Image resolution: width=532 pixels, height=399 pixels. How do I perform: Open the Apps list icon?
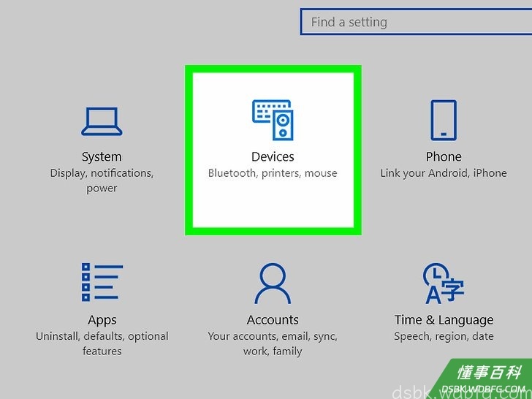click(102, 282)
